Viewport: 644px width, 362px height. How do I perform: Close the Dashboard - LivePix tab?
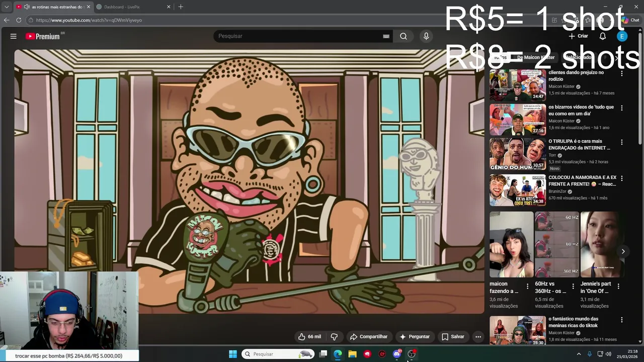coord(169,7)
